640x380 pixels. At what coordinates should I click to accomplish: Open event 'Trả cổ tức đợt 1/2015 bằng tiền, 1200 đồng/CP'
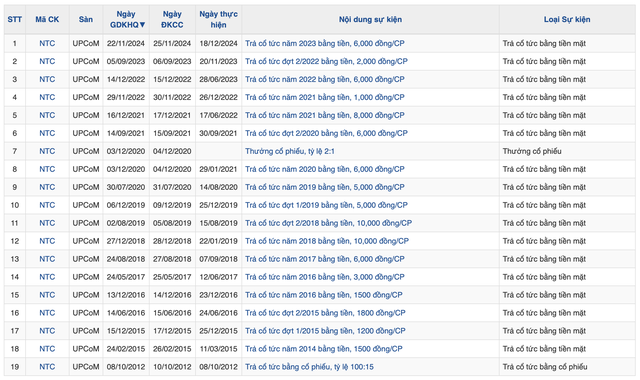(325, 331)
